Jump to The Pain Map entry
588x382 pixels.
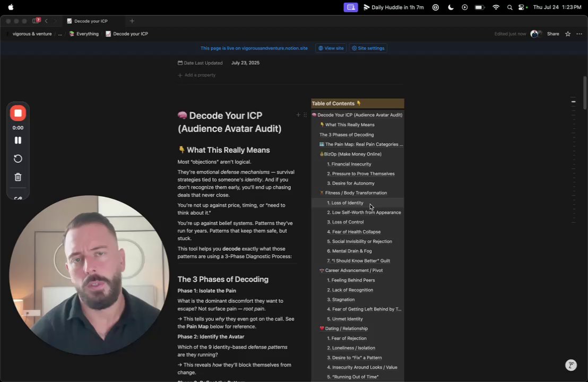pos(361,144)
